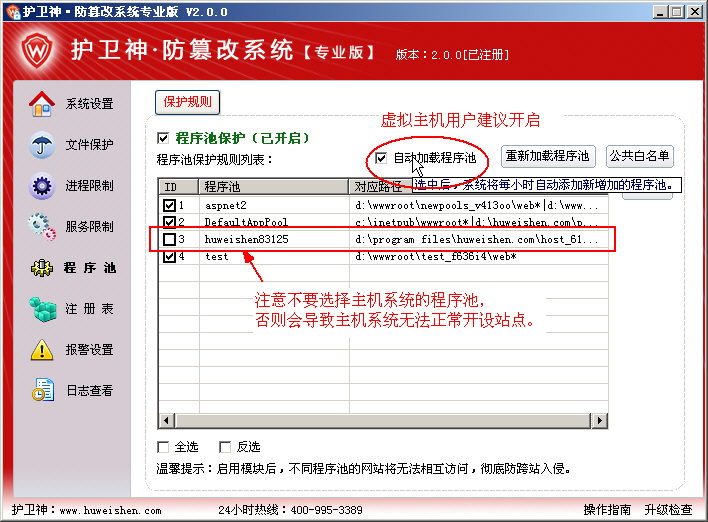
Task: Enable the 反选 checkbox
Action: click(225, 447)
